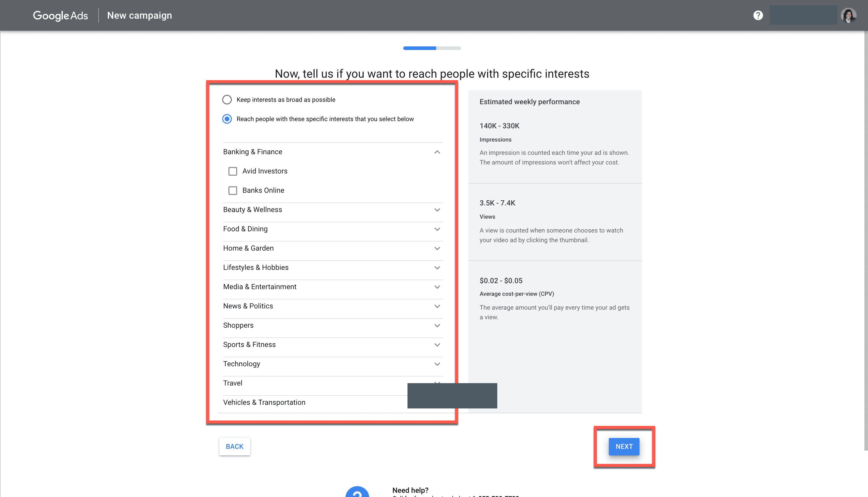Click the blue Need help icon
Viewport: 868px width, 497px height.
coord(357,492)
